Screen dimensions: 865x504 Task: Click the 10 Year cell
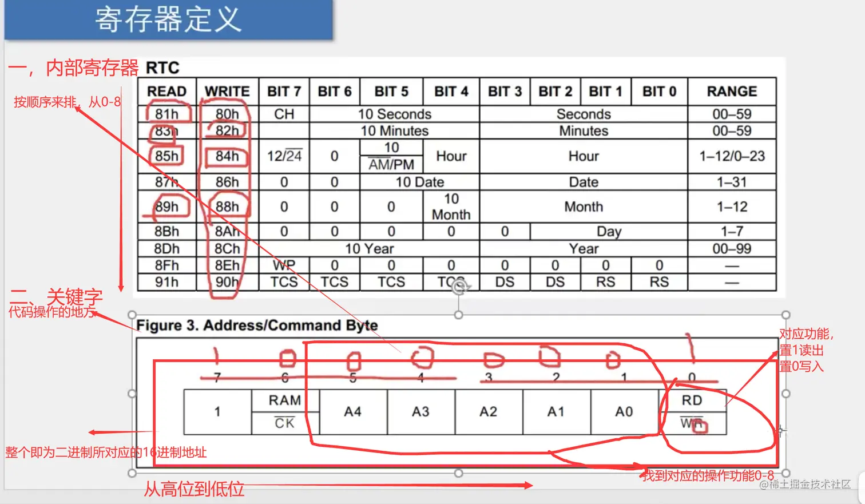pos(369,248)
